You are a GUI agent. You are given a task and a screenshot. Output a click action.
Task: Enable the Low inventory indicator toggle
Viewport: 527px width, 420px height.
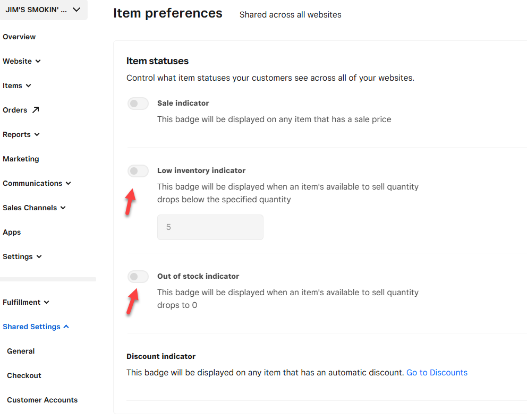pos(138,171)
